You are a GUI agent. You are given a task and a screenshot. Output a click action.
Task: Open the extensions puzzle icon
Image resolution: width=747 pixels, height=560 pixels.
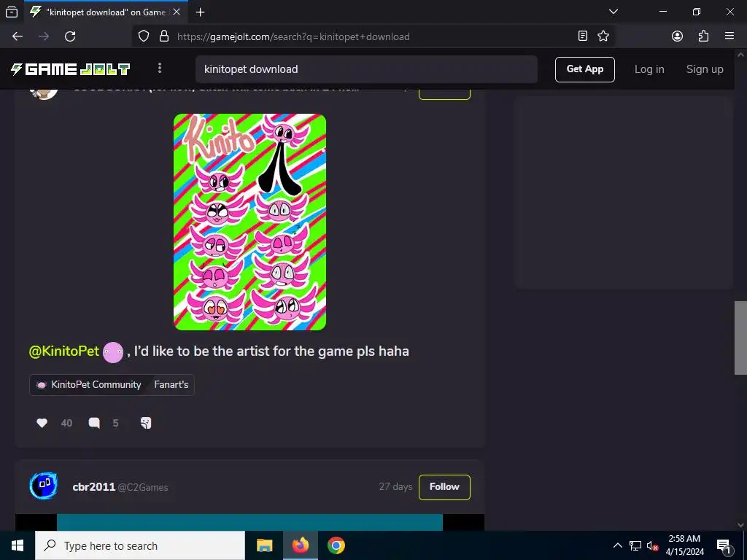[x=703, y=36]
